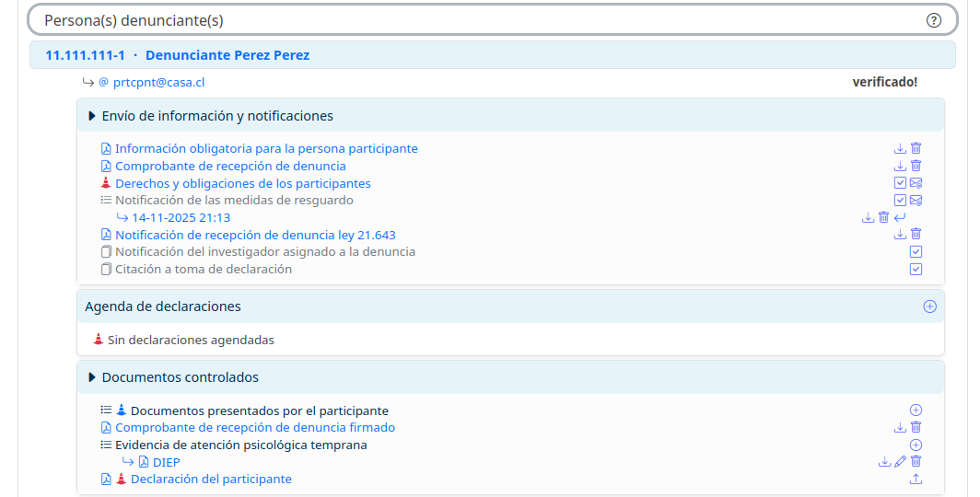Expand 'Agenda de declaraciones' panel header
Image resolution: width=980 pixels, height=497 pixels.
point(163,306)
